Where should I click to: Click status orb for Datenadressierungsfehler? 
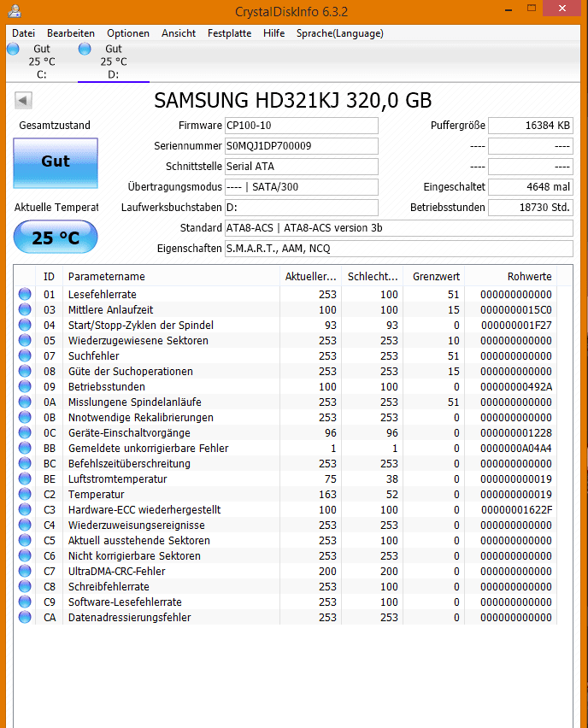coord(25,617)
